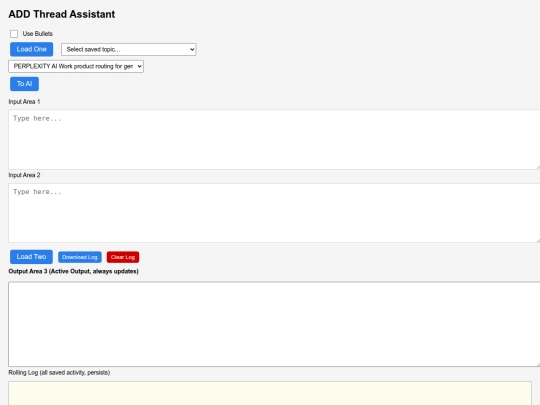Click the Output Area 3 label text
This screenshot has width=540, height=405.
point(73,271)
